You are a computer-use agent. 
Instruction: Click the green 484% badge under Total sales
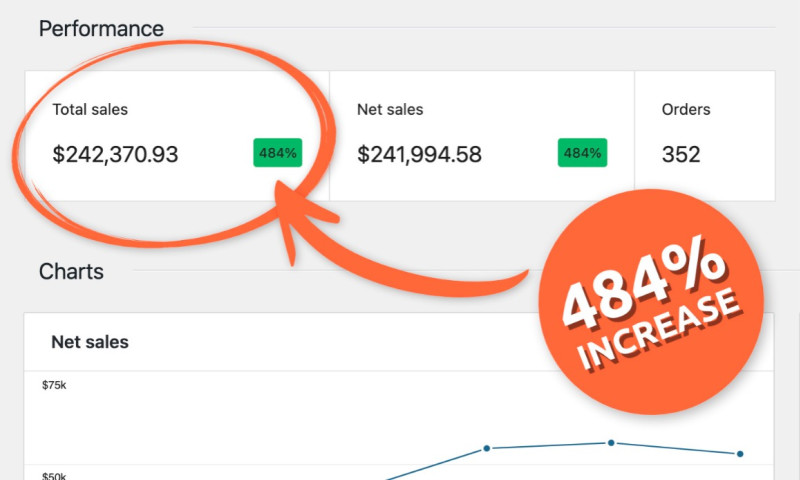tap(277, 153)
